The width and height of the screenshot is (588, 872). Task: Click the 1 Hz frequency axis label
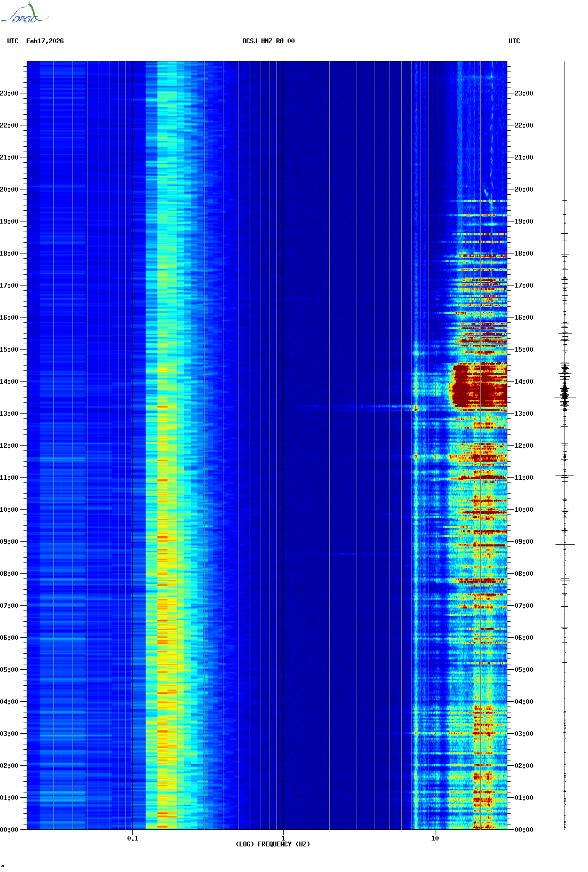(283, 838)
